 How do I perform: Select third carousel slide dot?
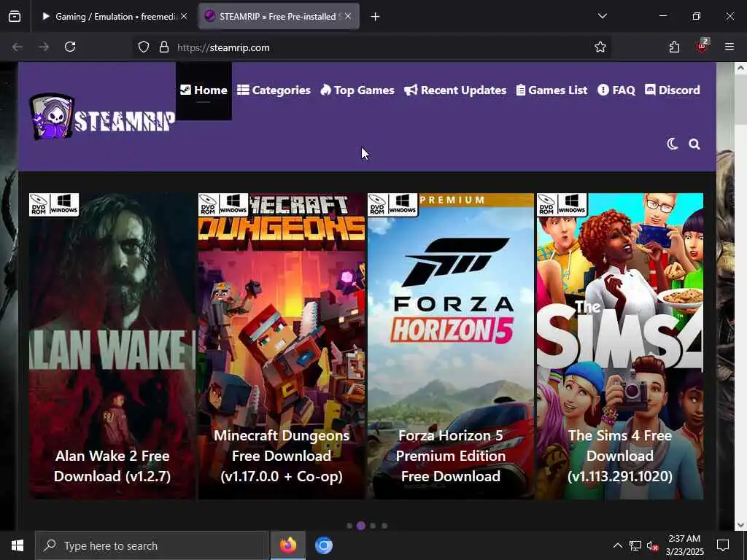pyautogui.click(x=373, y=526)
